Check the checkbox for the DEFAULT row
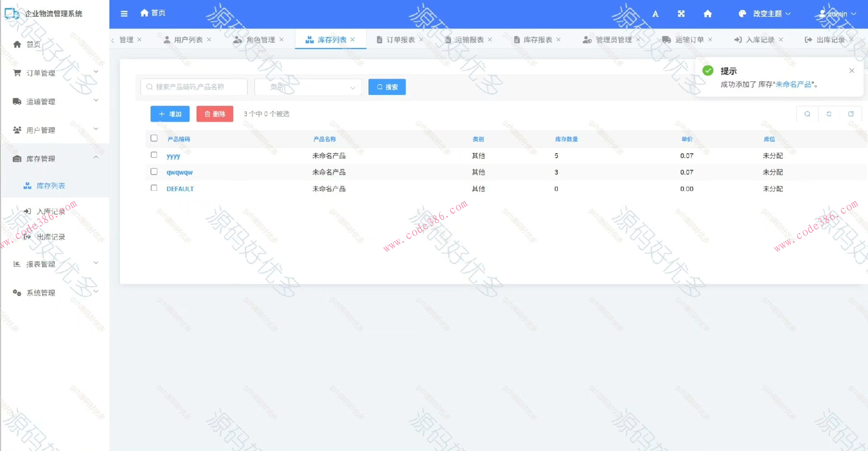 [154, 188]
